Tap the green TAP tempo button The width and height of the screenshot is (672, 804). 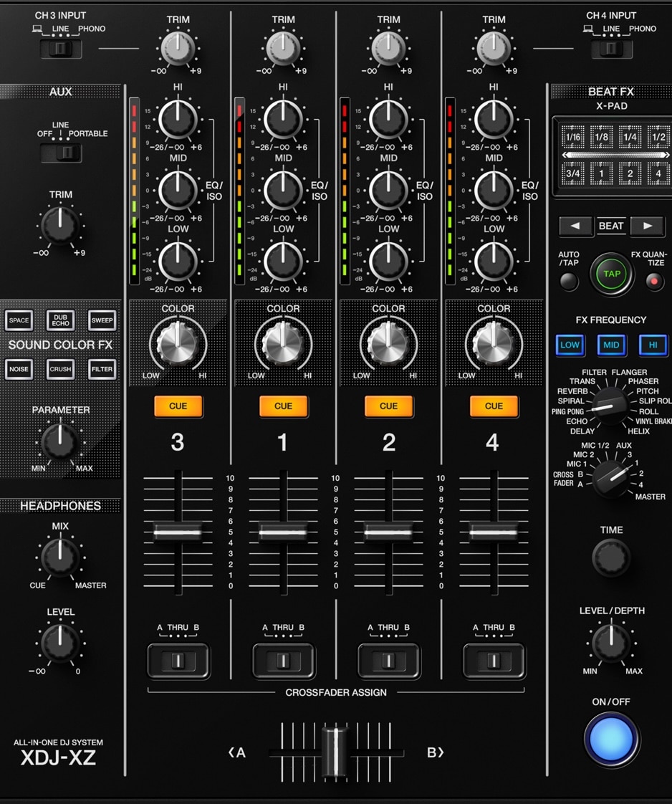tap(611, 274)
